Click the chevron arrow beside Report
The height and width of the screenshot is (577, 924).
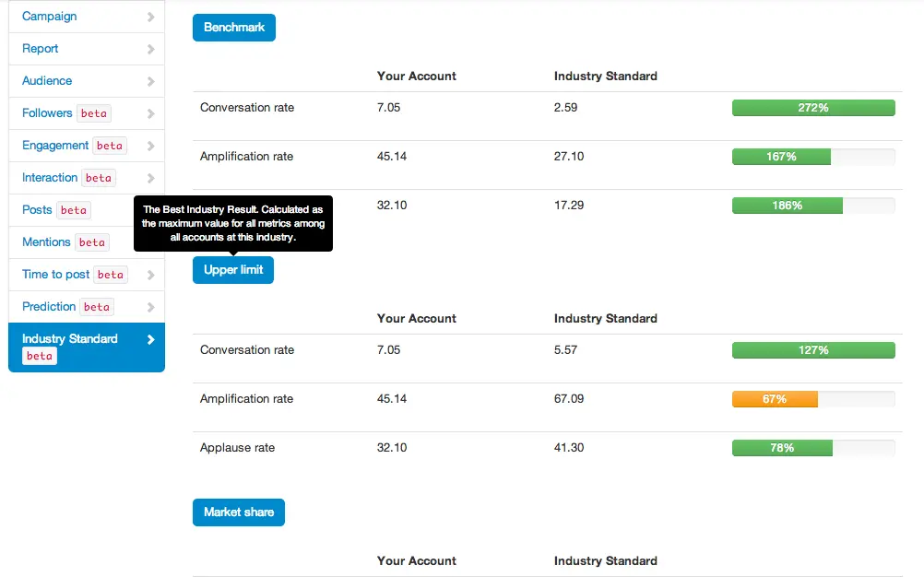pos(151,49)
